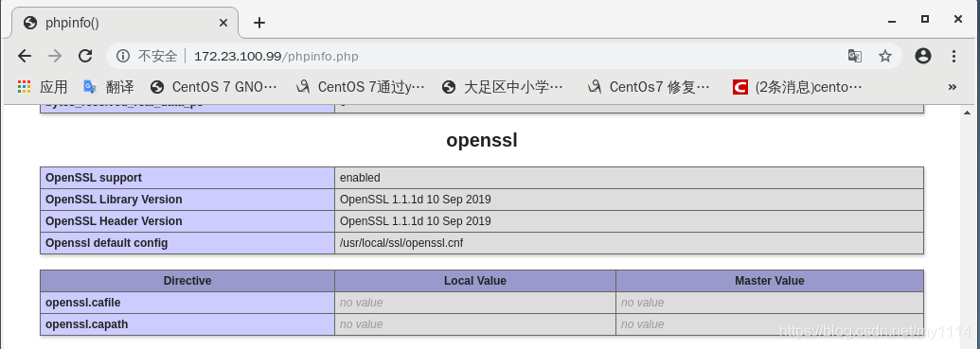The image size is (980, 349).
Task: Click openssl.capath local no value cell
Action: coord(475,324)
